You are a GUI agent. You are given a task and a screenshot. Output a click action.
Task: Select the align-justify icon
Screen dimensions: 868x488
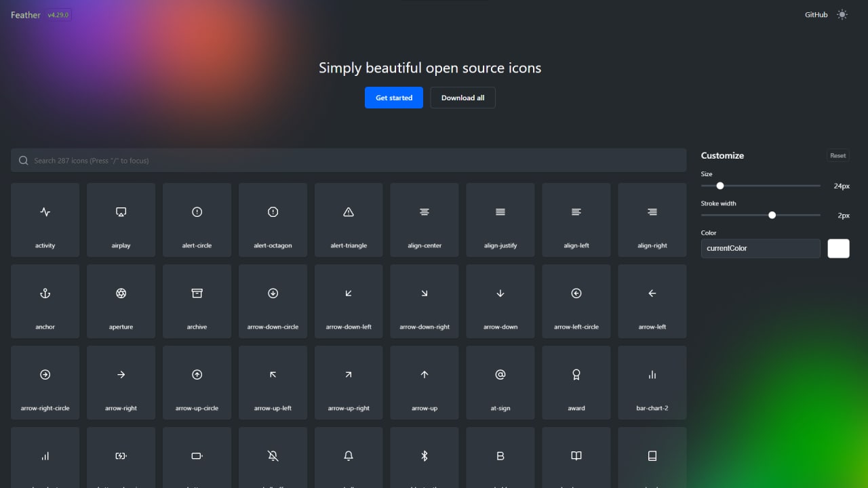coord(500,220)
